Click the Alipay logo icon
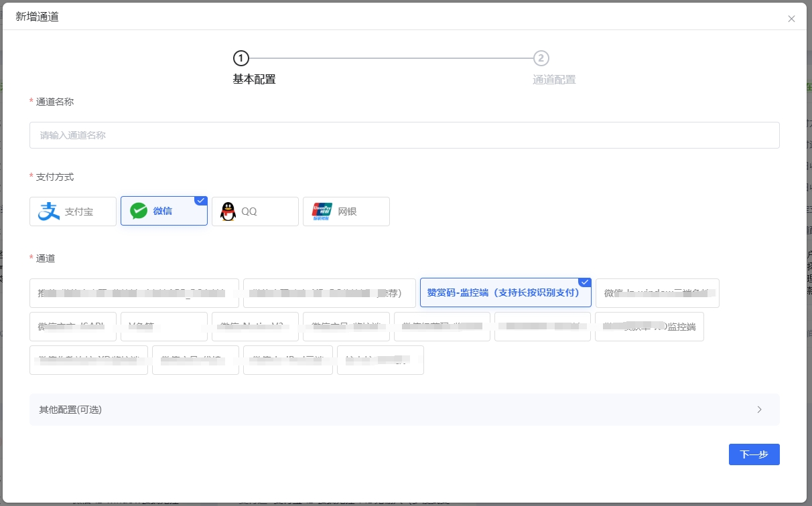812x506 pixels. coord(49,212)
